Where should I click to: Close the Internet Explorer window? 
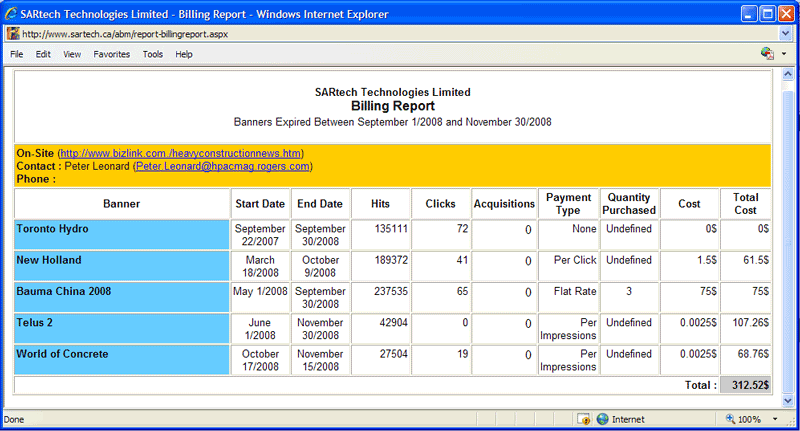(x=786, y=14)
